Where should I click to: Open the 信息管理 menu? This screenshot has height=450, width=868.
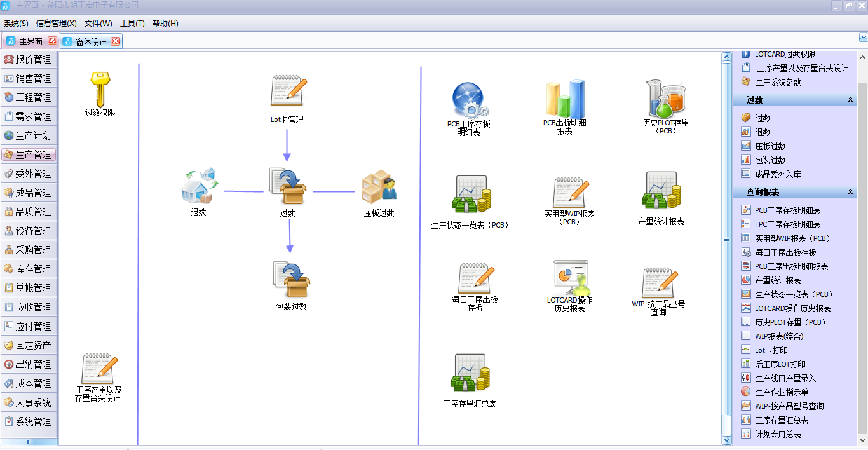coord(56,24)
